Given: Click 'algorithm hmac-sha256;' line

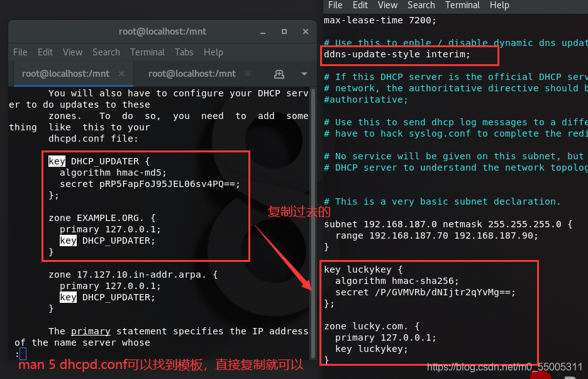Looking at the screenshot, I should pos(397,281).
